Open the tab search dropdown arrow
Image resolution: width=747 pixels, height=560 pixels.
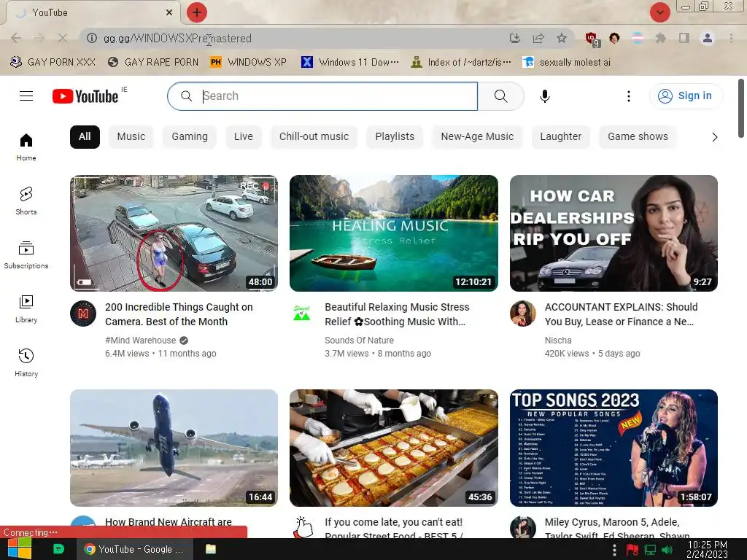click(x=659, y=12)
